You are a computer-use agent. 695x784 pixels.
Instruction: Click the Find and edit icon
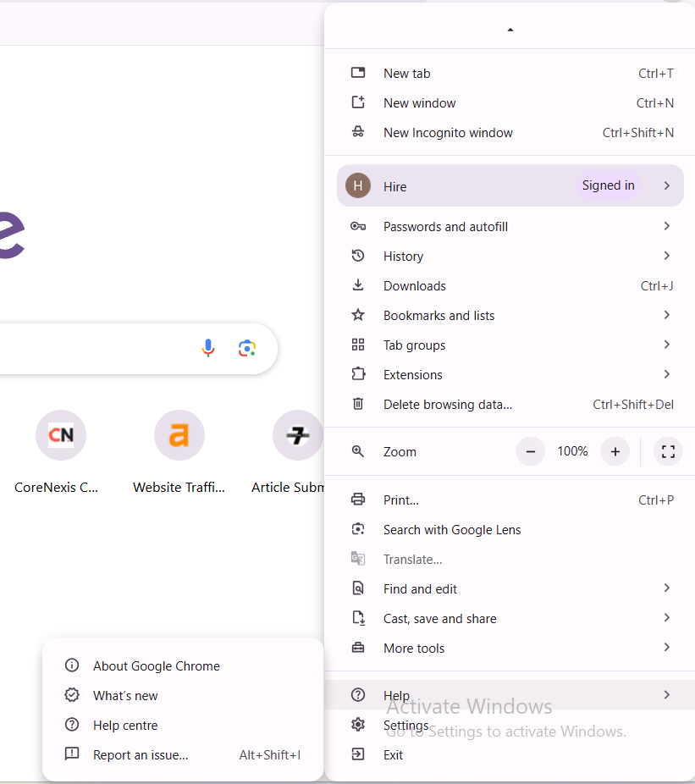pyautogui.click(x=358, y=588)
